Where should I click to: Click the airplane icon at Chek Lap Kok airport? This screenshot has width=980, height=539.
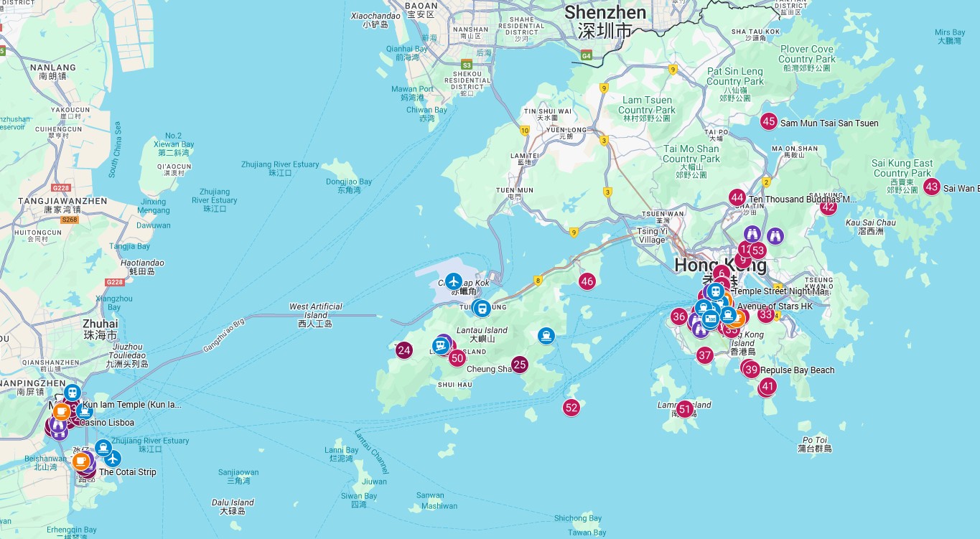[x=453, y=281]
